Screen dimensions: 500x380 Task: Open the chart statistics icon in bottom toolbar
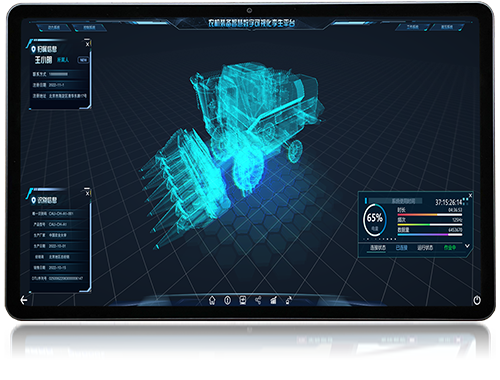click(273, 300)
